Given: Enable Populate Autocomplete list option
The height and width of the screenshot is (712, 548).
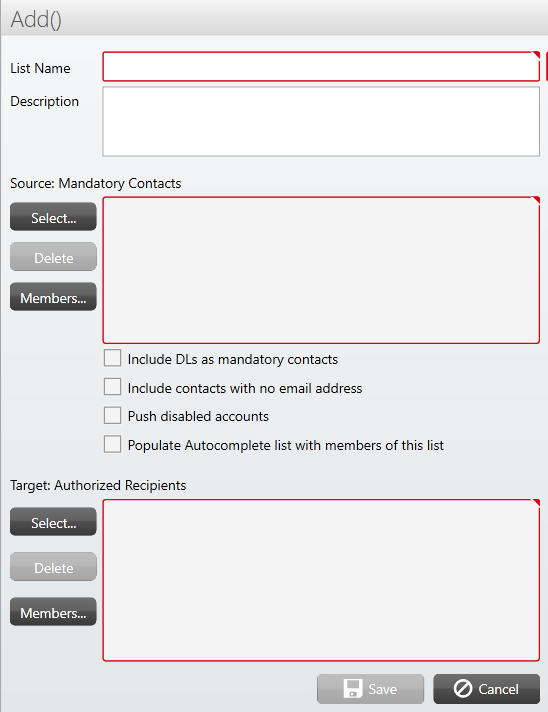Looking at the screenshot, I should pos(112,444).
